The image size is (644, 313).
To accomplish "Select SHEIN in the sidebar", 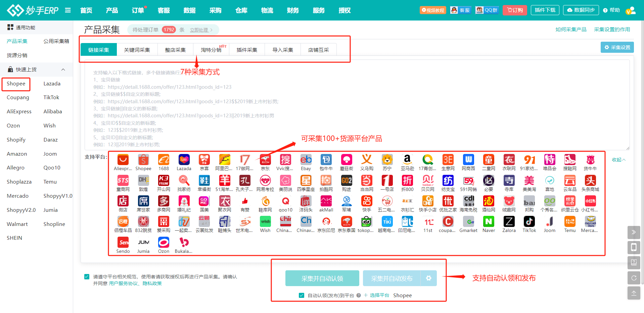I will coord(14,238).
